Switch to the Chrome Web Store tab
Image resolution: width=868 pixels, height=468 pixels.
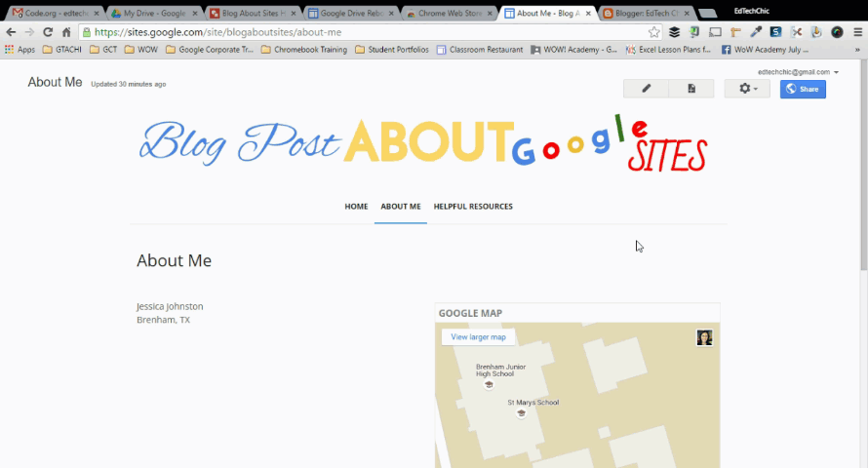450,13
